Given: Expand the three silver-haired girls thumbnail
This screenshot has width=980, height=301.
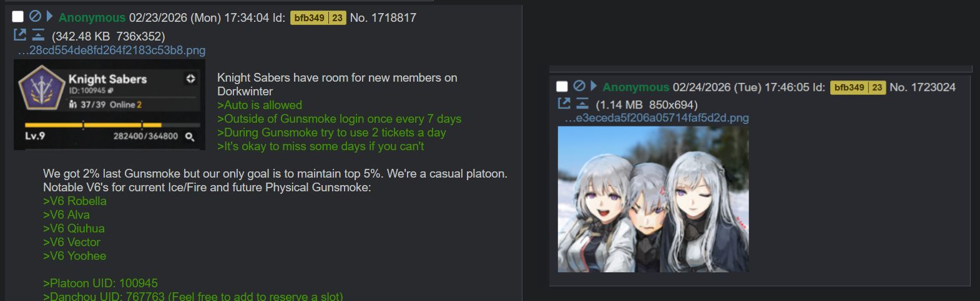Looking at the screenshot, I should (x=653, y=199).
